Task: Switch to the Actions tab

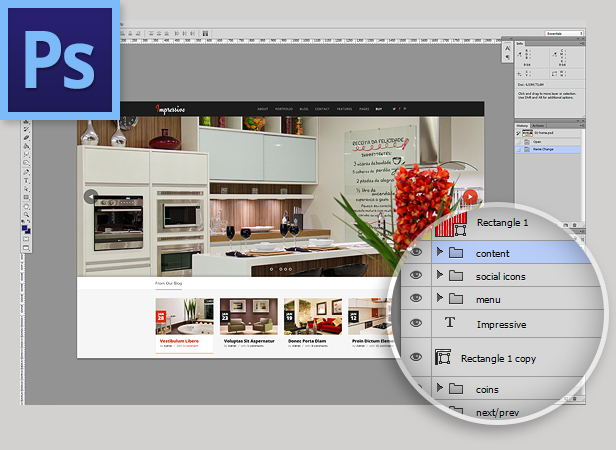Action: point(538,125)
